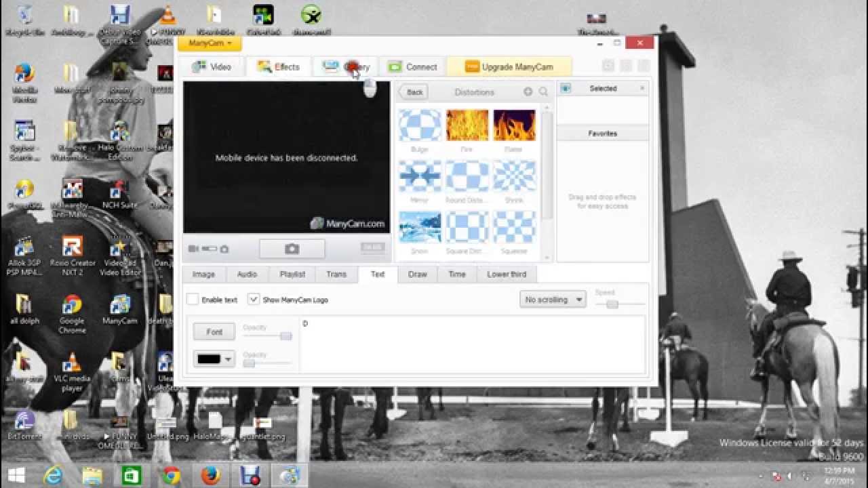
Task: Open BitTorrent desktop shortcut
Action: point(24,426)
